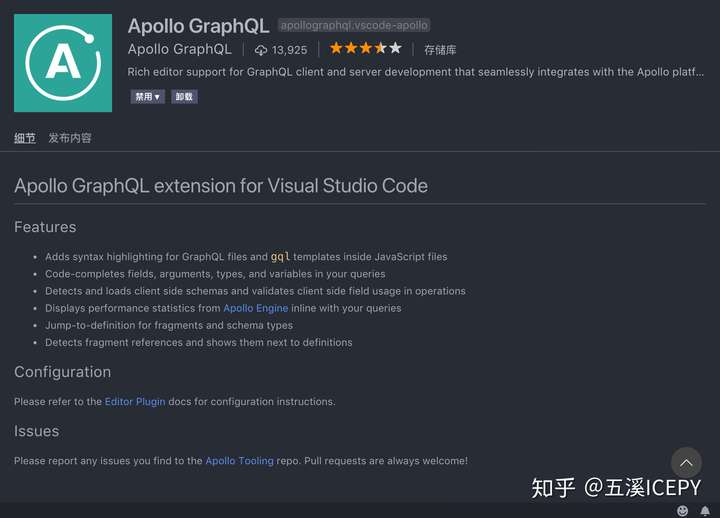Open the Apollo Tooling repo link
Viewport: 720px width, 518px height.
coord(239,461)
